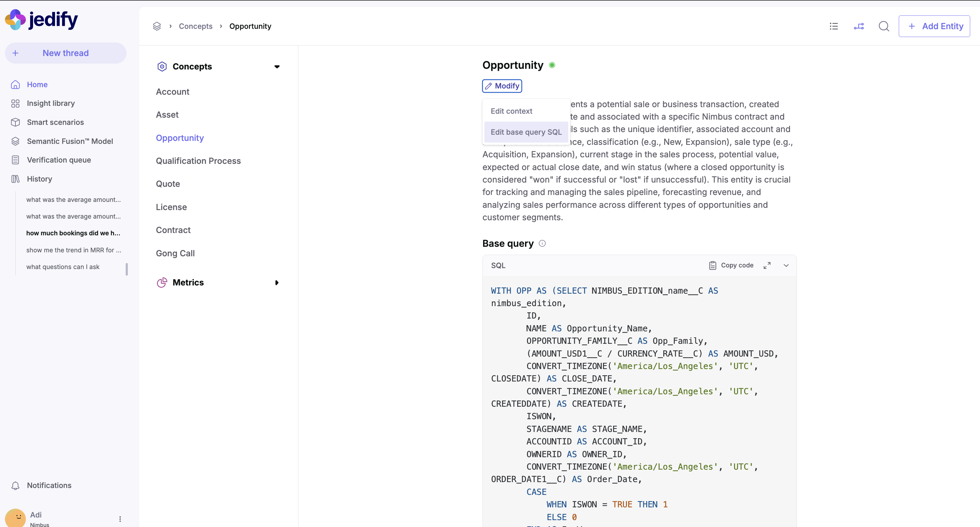The height and width of the screenshot is (527, 980).
Task: Choose Edit context from Modify menu
Action: [x=511, y=111]
